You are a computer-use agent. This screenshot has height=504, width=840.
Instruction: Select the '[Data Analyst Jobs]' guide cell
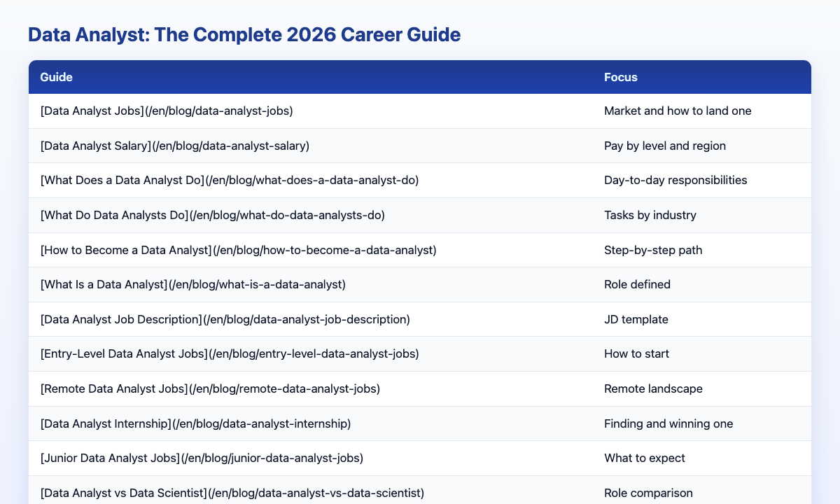(310, 111)
